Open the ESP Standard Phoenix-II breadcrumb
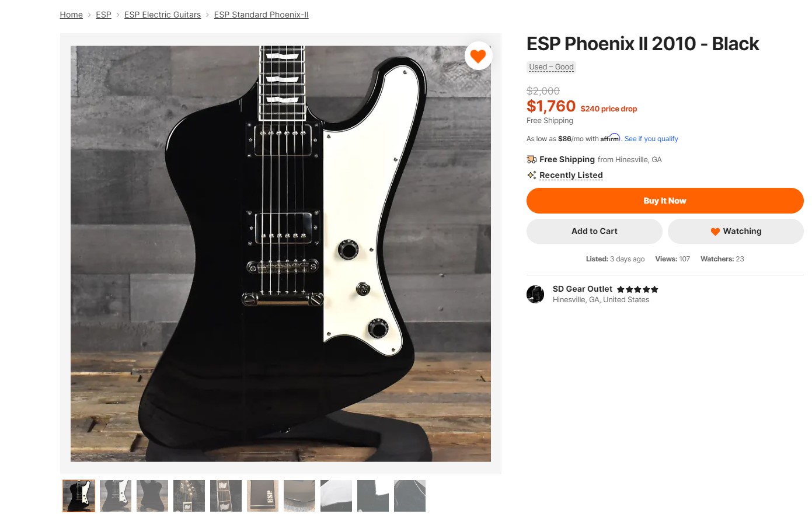The image size is (812, 514). point(261,15)
